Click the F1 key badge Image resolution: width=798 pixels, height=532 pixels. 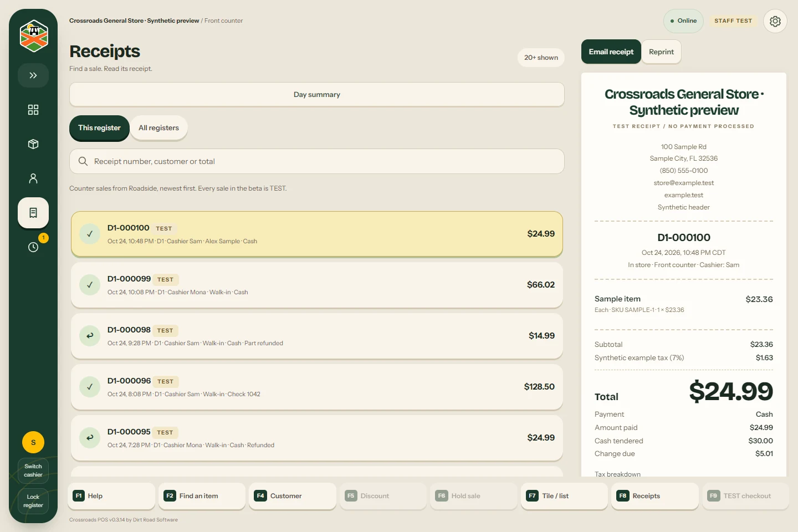click(x=79, y=496)
